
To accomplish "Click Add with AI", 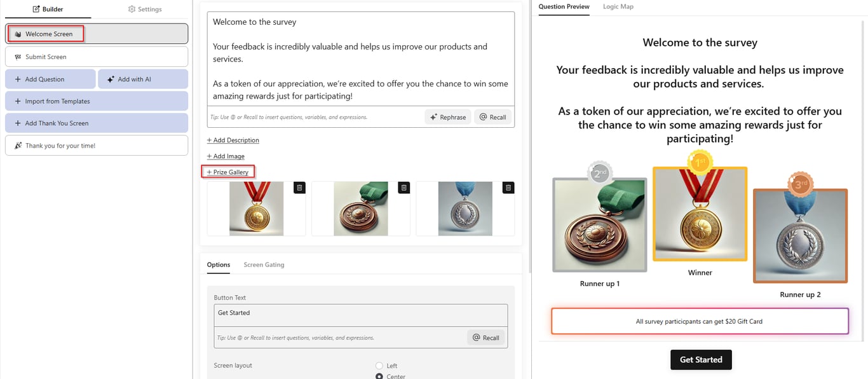I will pos(143,79).
